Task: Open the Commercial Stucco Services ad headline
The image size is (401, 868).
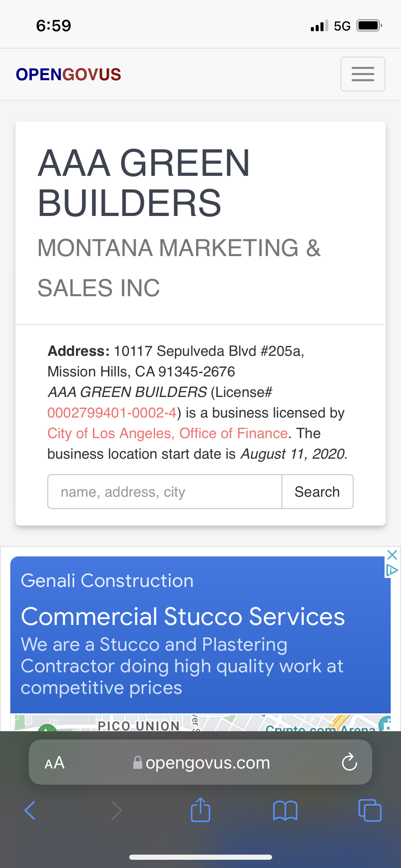Action: point(183,616)
